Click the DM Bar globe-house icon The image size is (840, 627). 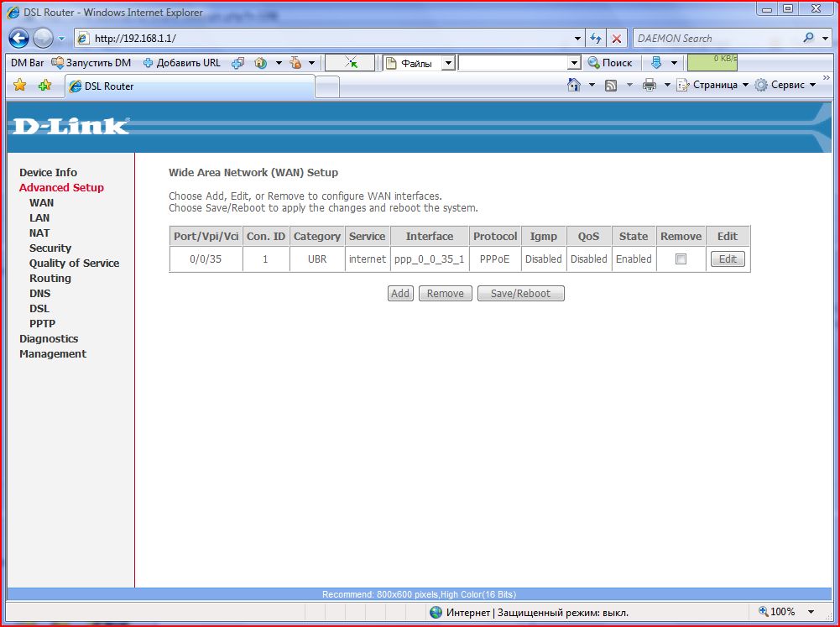[x=261, y=63]
